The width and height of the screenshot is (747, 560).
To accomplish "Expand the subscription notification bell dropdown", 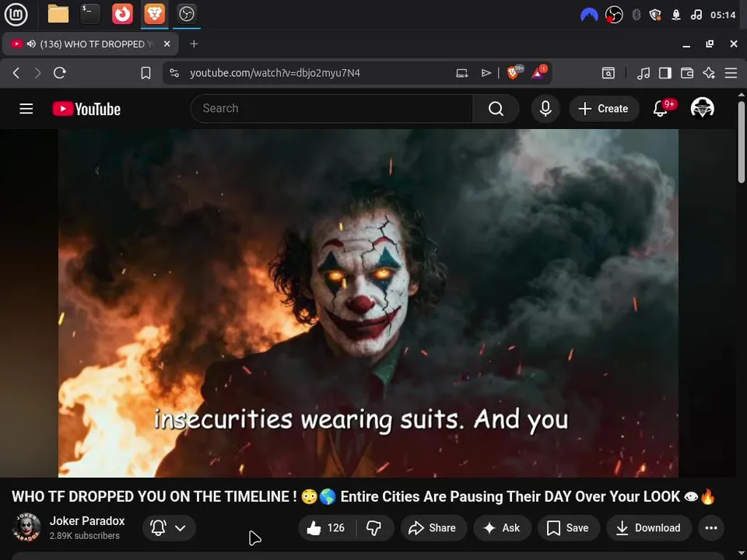I will coord(169,527).
